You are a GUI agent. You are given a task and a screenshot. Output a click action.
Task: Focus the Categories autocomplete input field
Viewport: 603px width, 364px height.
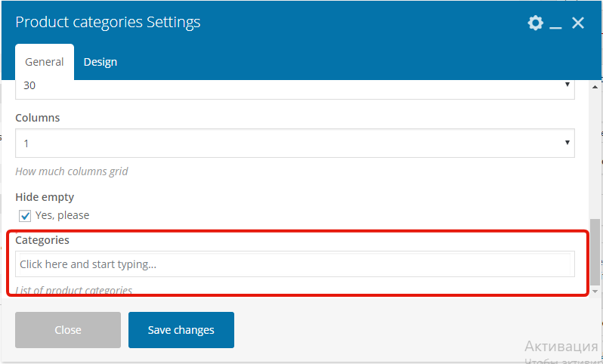click(x=295, y=264)
